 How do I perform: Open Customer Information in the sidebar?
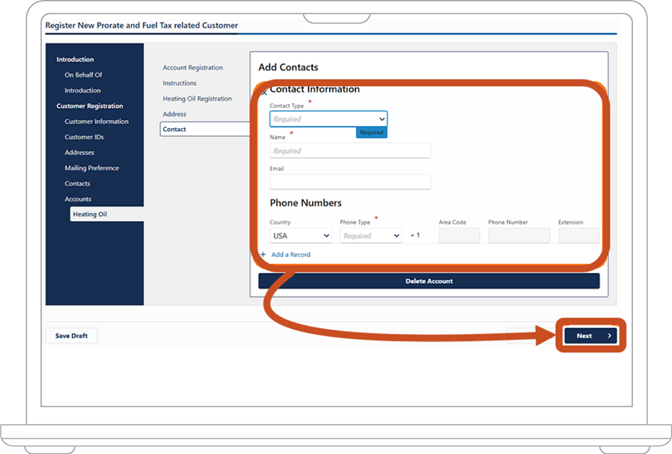point(96,121)
